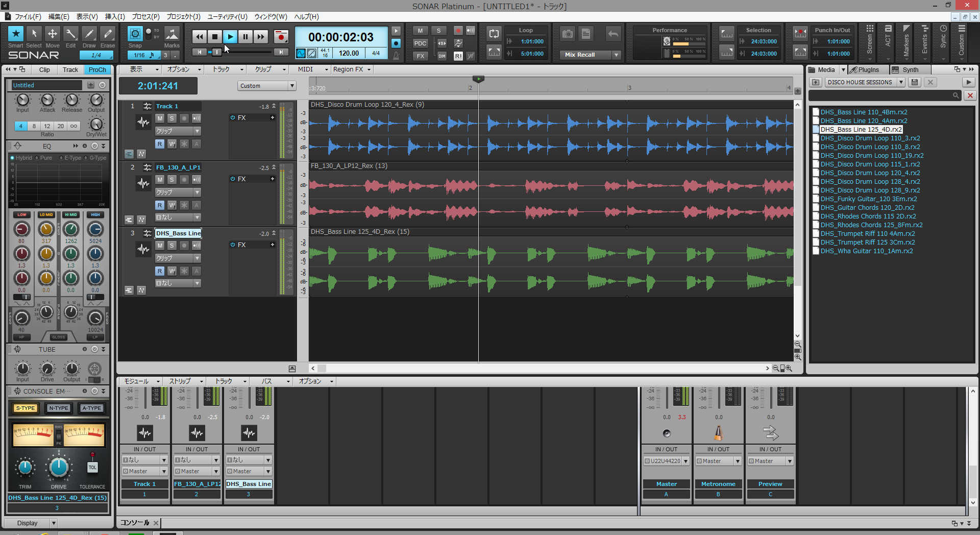Switch to the Clip inspector tab

[x=44, y=69]
